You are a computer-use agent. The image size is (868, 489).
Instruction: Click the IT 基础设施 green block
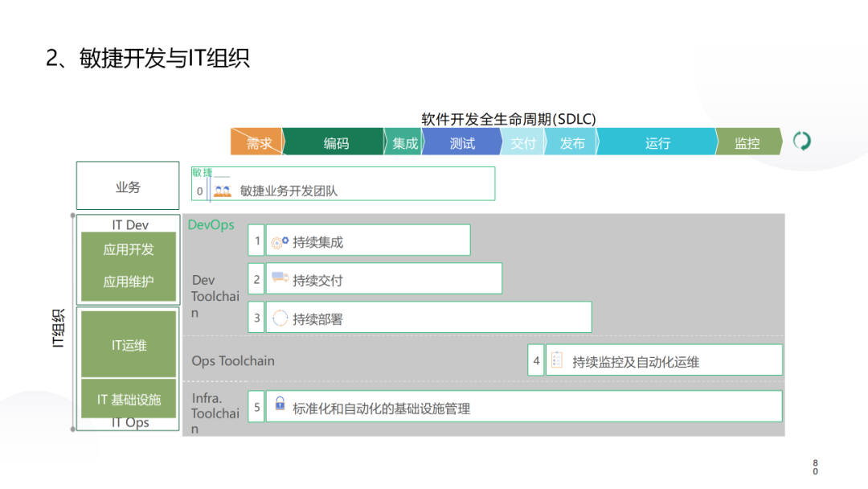pos(129,398)
